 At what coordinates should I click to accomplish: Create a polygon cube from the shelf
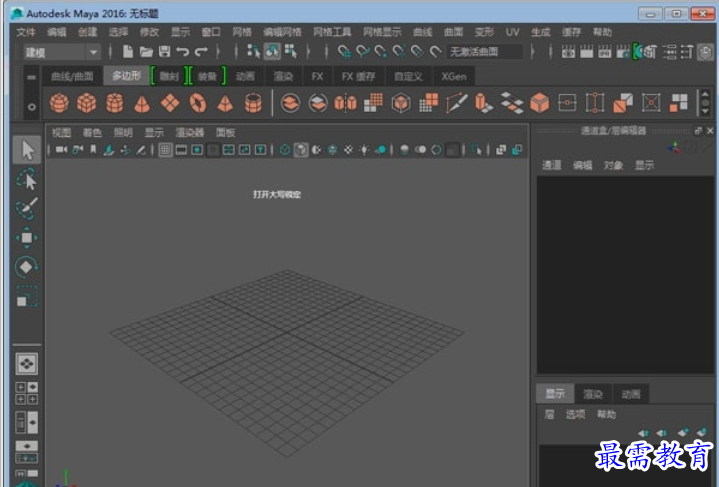pyautogui.click(x=87, y=103)
